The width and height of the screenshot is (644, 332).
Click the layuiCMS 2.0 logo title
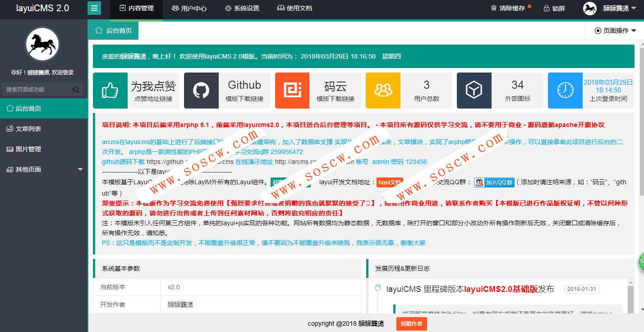pyautogui.click(x=43, y=8)
